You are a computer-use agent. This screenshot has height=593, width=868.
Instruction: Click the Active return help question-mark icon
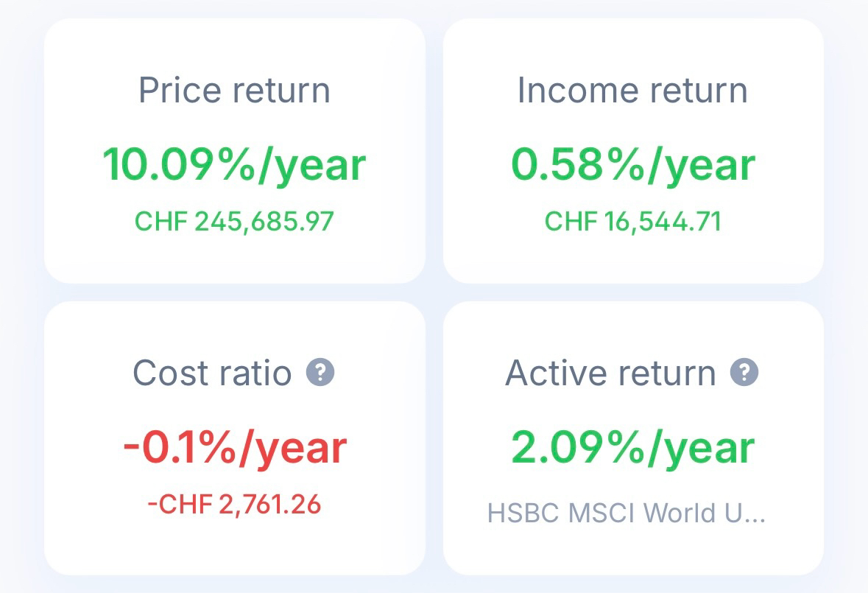pyautogui.click(x=744, y=372)
